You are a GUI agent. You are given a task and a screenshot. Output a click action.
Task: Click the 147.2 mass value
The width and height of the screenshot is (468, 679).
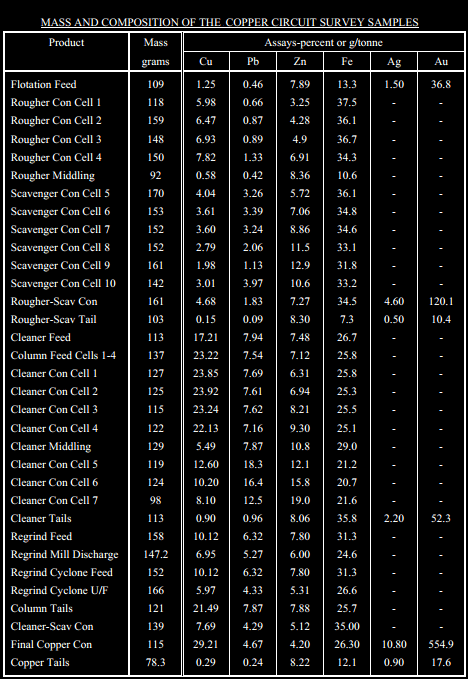pos(155,554)
